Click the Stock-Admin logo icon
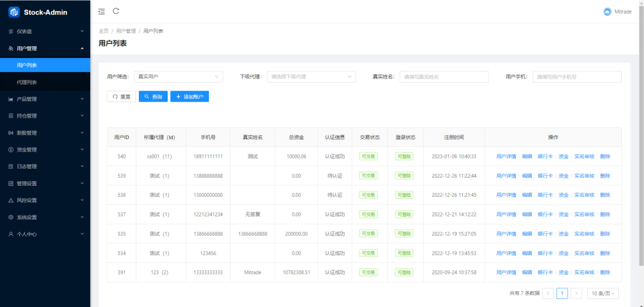Image resolution: width=644 pixels, height=307 pixels. point(14,12)
